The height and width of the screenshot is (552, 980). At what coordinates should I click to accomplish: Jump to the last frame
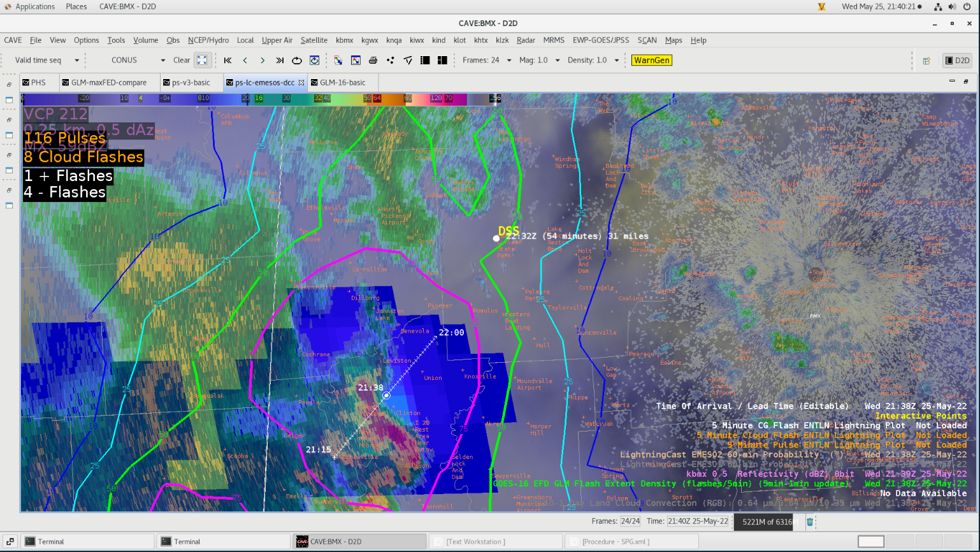(x=280, y=60)
